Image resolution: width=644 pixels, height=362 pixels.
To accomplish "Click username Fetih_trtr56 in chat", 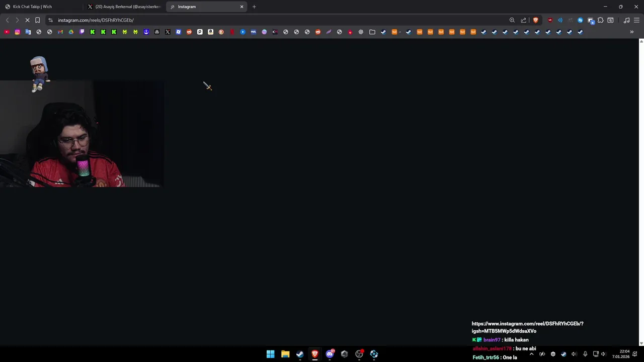I will [486, 357].
